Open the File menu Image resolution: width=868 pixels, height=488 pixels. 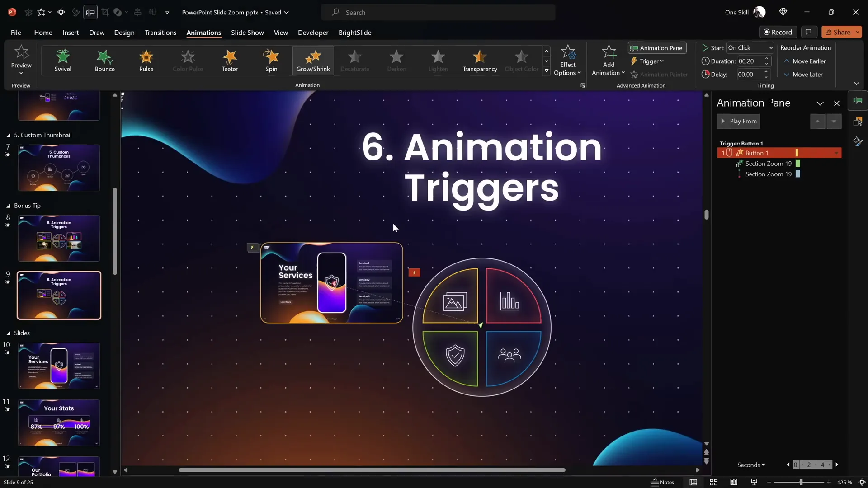16,33
